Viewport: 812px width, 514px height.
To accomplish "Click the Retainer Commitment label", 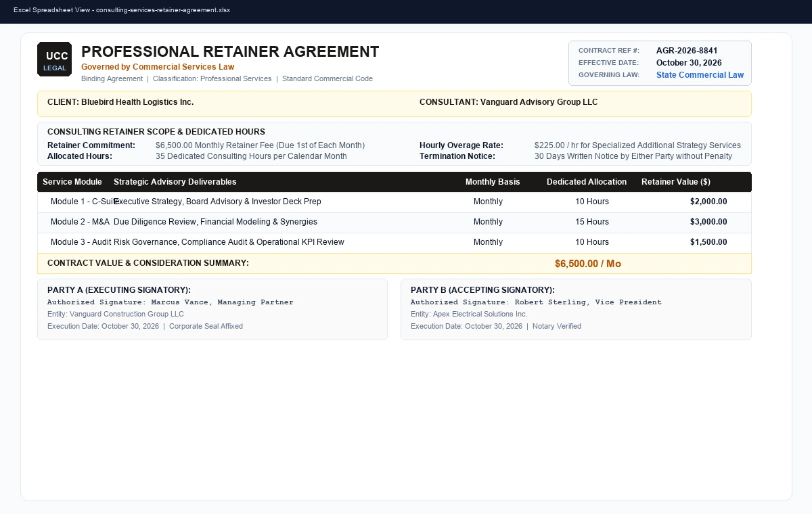I will pos(91,145).
